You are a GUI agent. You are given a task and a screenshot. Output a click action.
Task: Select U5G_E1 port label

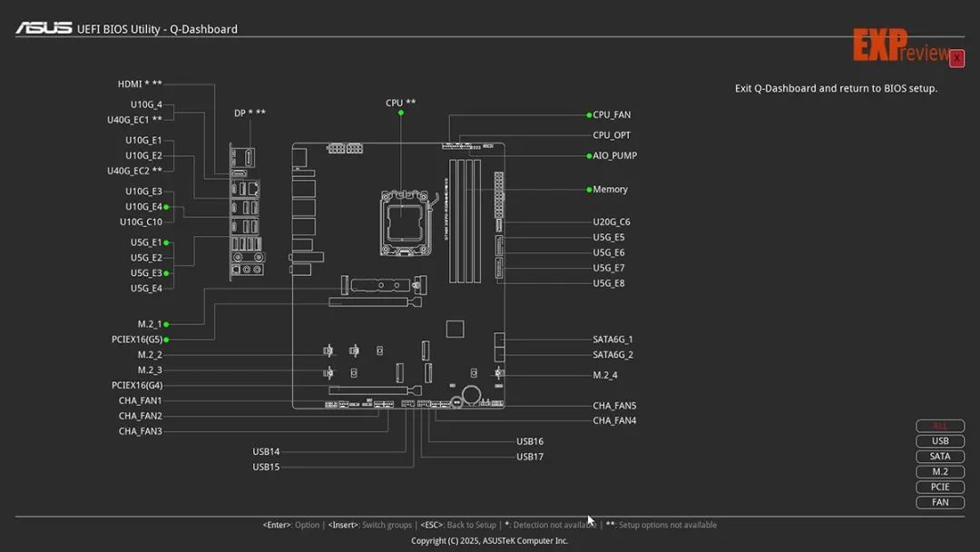coord(146,242)
